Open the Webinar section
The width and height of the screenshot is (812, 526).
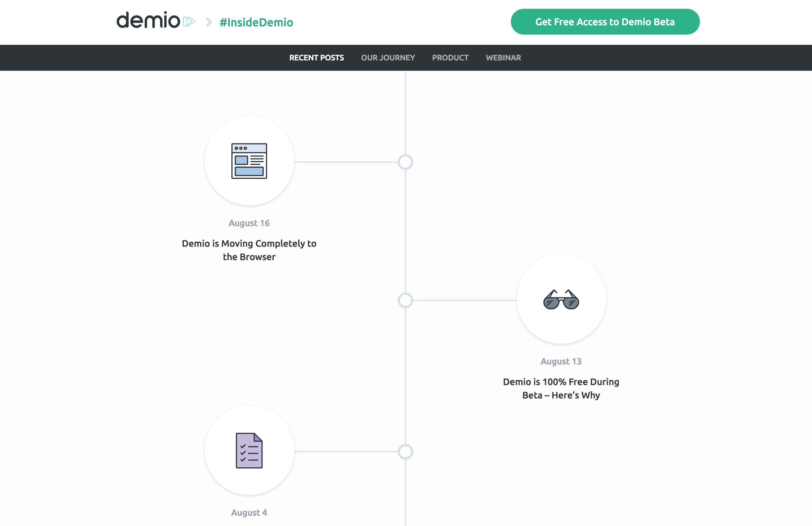pyautogui.click(x=503, y=58)
